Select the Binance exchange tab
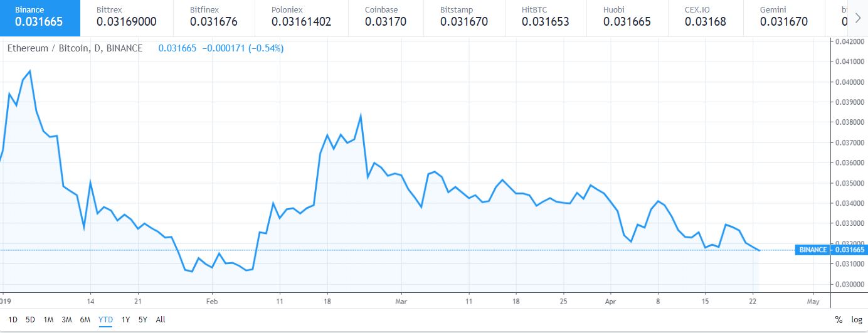 point(40,17)
